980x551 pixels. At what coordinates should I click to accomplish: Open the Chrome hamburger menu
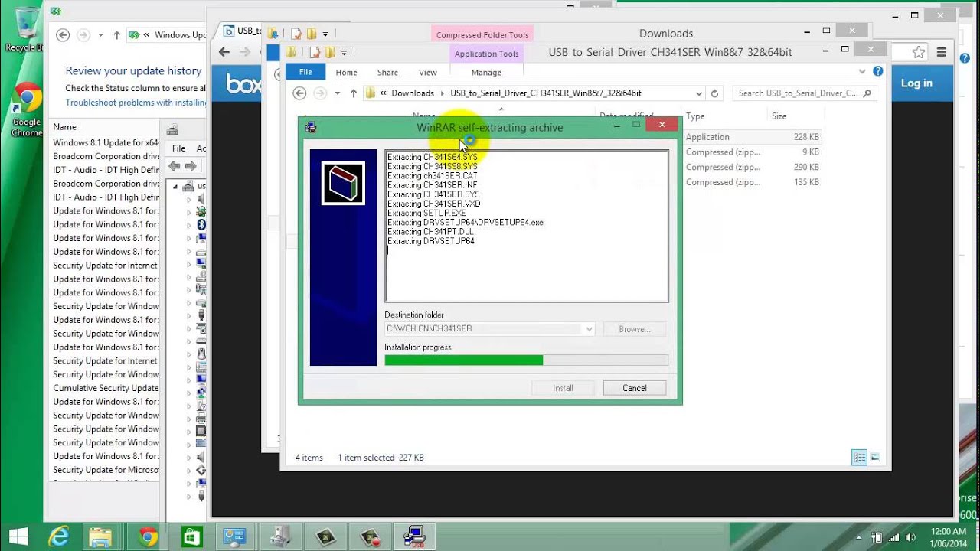[x=942, y=53]
